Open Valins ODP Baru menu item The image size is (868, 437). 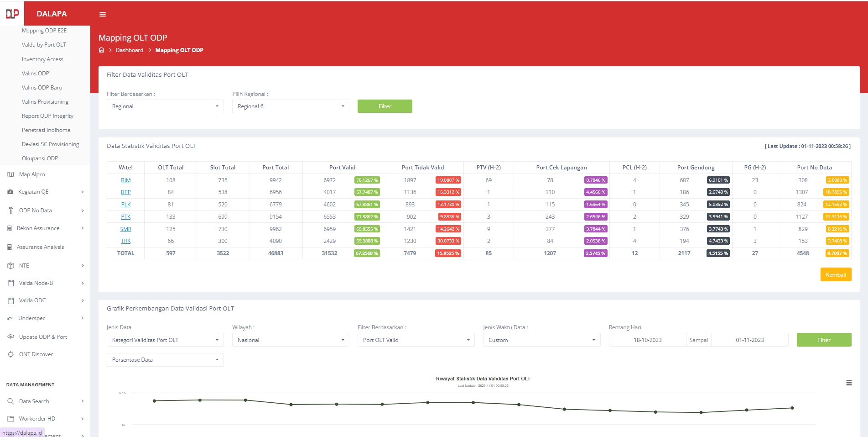tap(42, 88)
